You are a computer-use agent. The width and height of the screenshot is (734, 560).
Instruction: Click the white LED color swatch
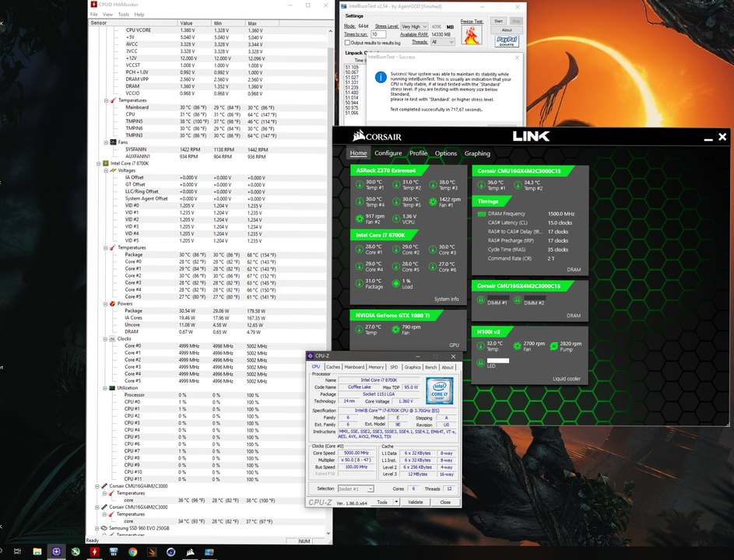point(498,361)
